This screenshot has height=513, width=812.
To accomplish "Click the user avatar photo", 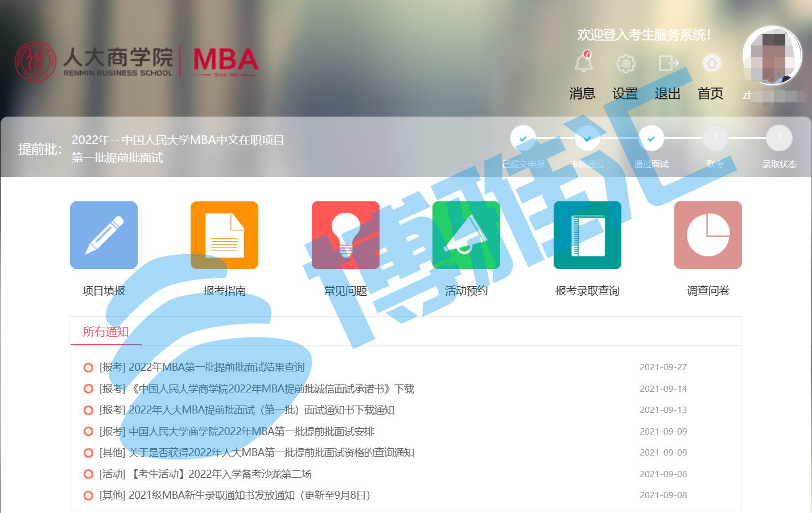I will pyautogui.click(x=772, y=55).
